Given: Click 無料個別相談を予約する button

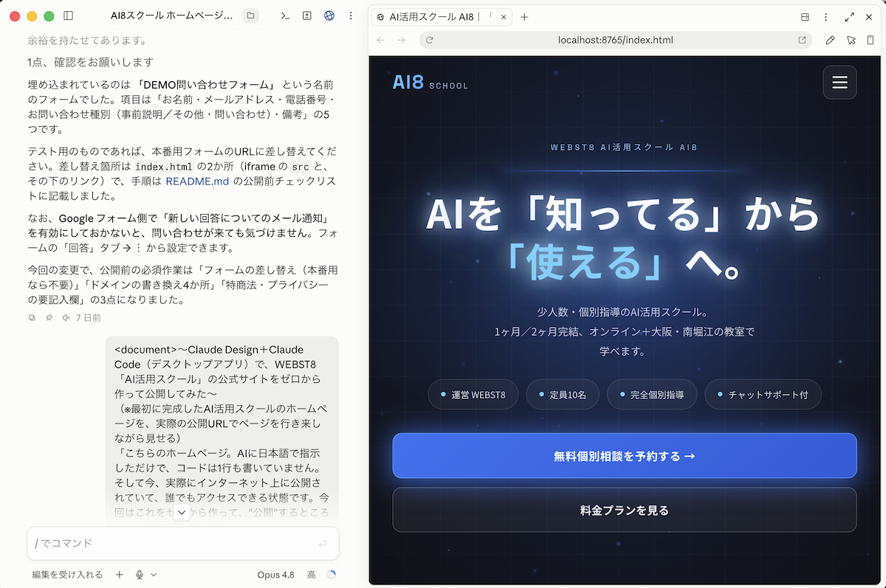Looking at the screenshot, I should [x=625, y=456].
